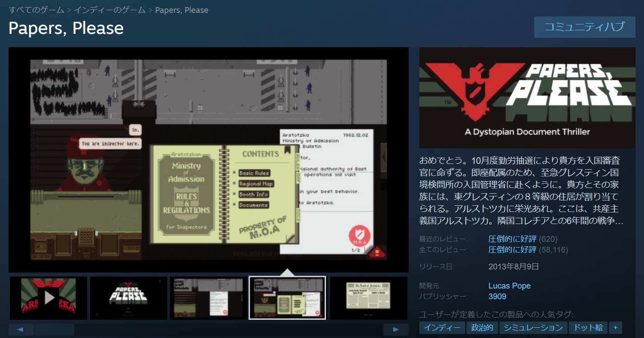The image size is (644, 338).
Task: Select the Papers, Please logo thumbnail
Action: point(129,298)
